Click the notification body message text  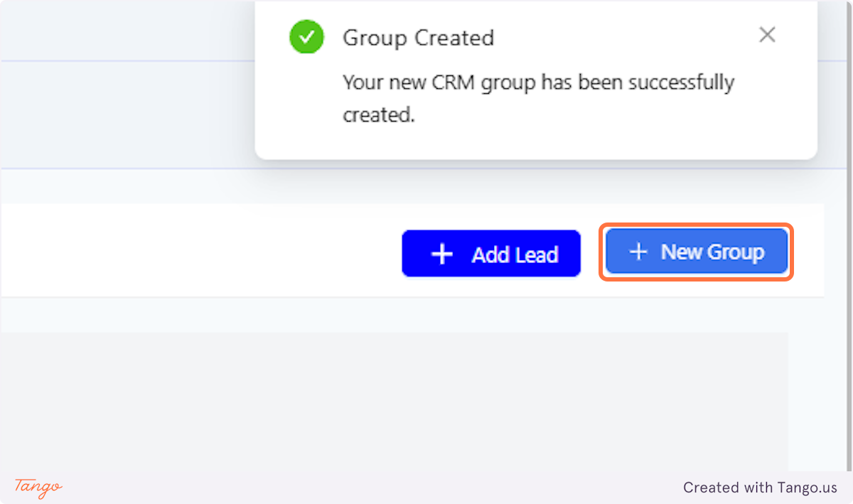tap(538, 98)
